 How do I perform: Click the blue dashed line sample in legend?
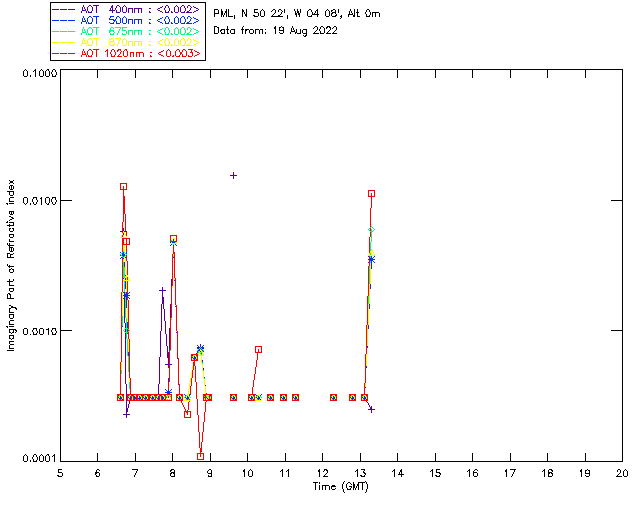pyautogui.click(x=64, y=20)
